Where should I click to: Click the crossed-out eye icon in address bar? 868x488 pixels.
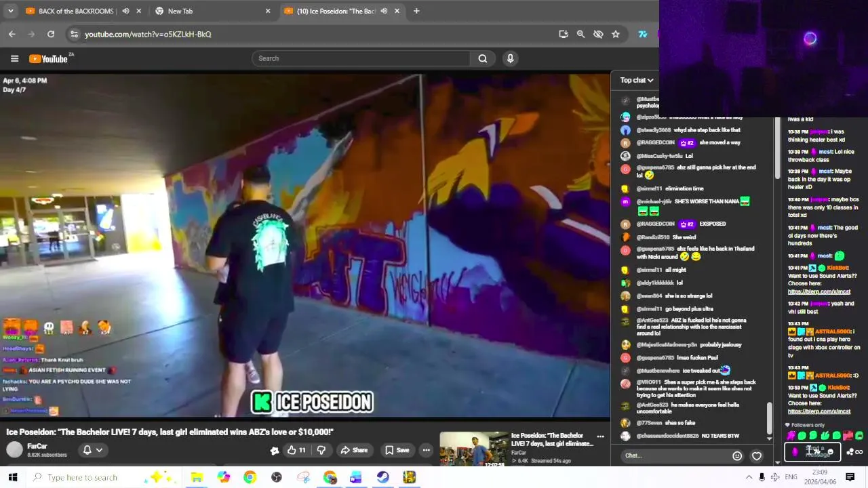pyautogui.click(x=598, y=34)
